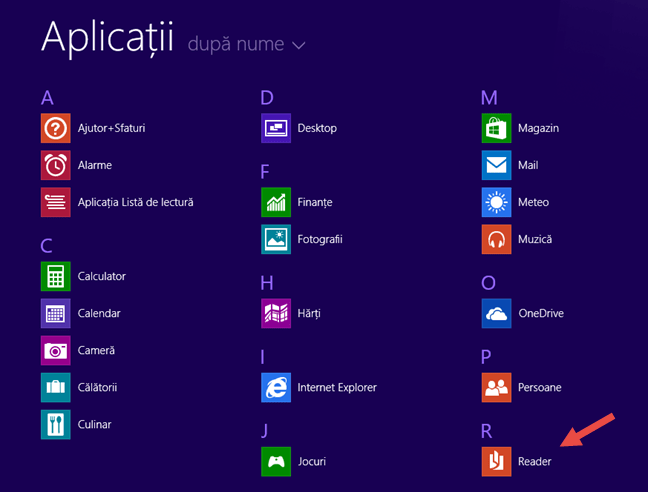Click the 'Aplicația Listă de lectură' label
This screenshot has width=648, height=492.
point(136,202)
